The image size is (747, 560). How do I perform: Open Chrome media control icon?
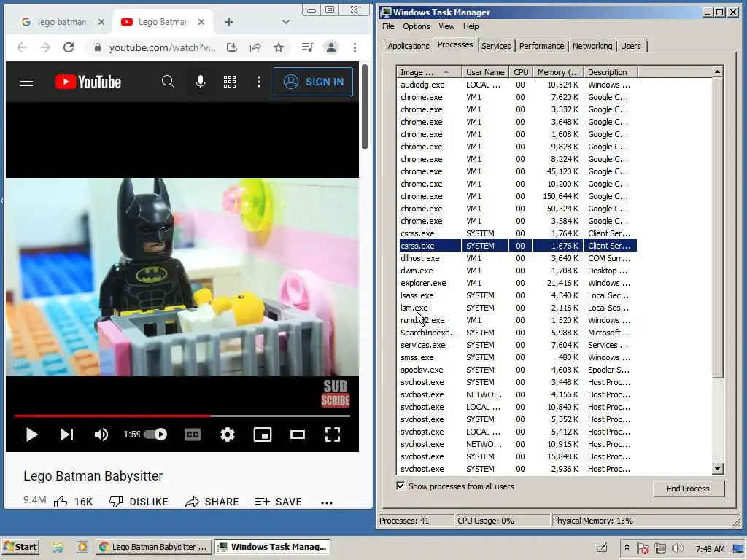click(307, 47)
